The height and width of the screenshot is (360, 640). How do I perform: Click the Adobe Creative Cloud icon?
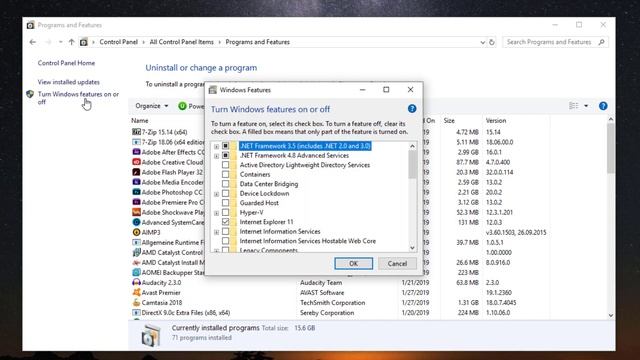(136, 162)
